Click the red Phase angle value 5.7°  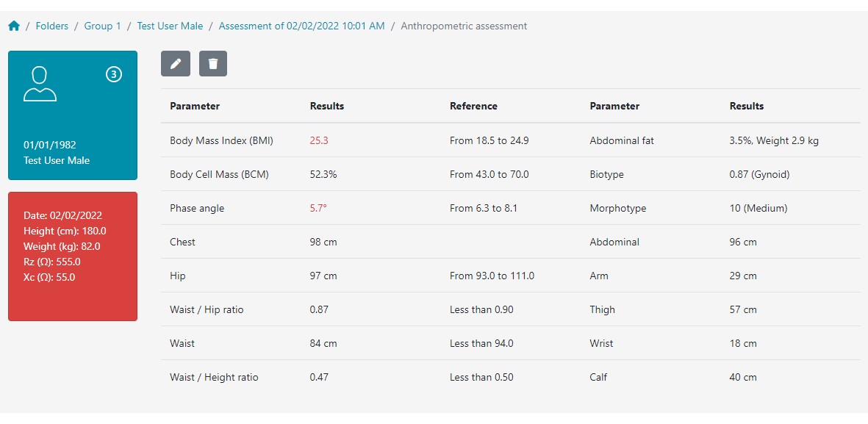pos(318,209)
